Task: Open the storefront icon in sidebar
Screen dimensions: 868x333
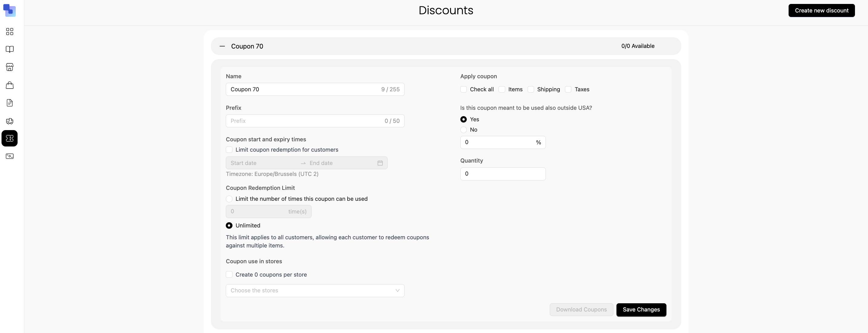Action: (x=10, y=67)
